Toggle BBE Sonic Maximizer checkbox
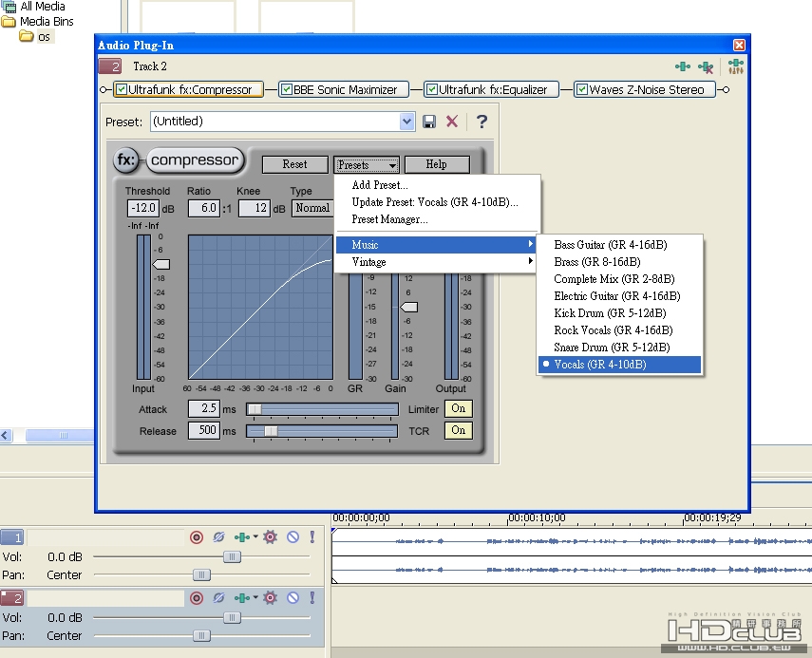Screen dimensions: 812x658 coord(287,89)
